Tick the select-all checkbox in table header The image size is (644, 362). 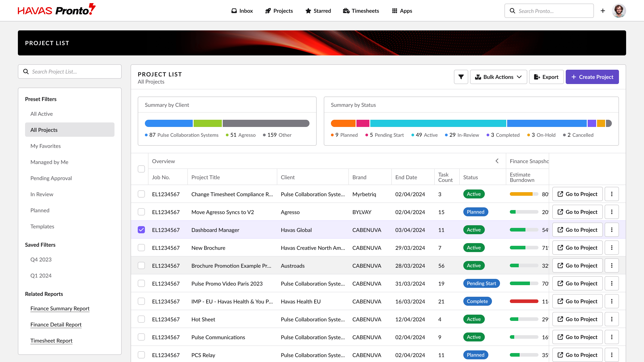click(x=141, y=169)
